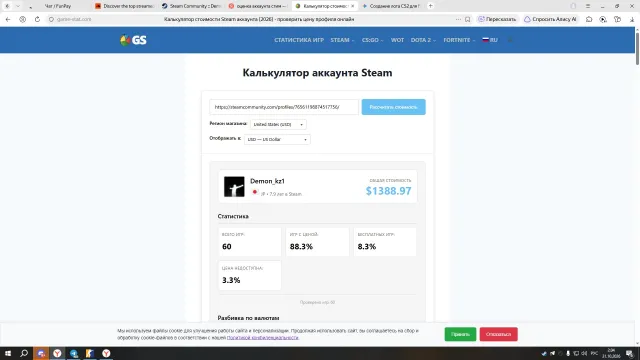Open the Windows Start menu
Screen dimensions: 640x360
coord(8,353)
